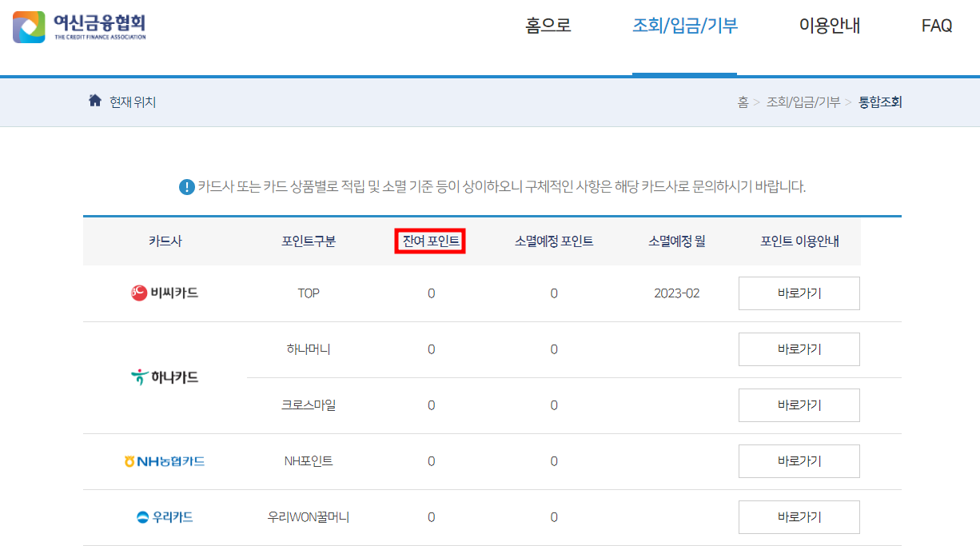This screenshot has width=980, height=546.
Task: Click the blue exclamation notice icon
Action: (186, 187)
